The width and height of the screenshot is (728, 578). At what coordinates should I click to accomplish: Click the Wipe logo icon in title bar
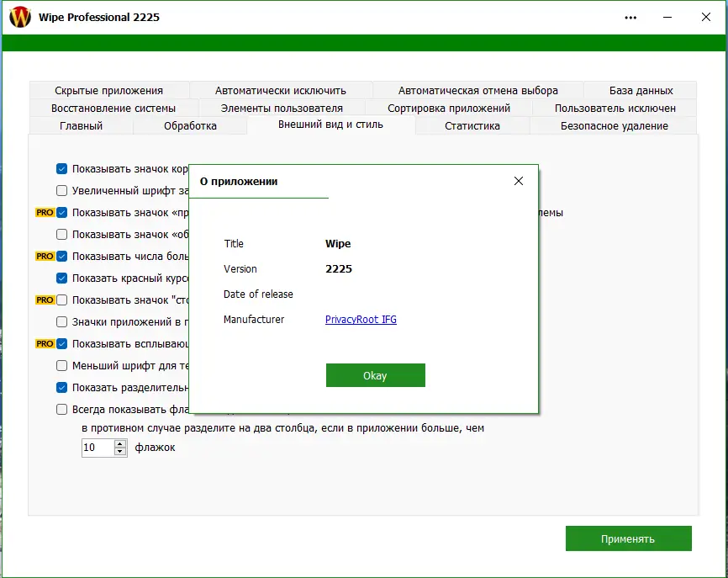(20, 17)
